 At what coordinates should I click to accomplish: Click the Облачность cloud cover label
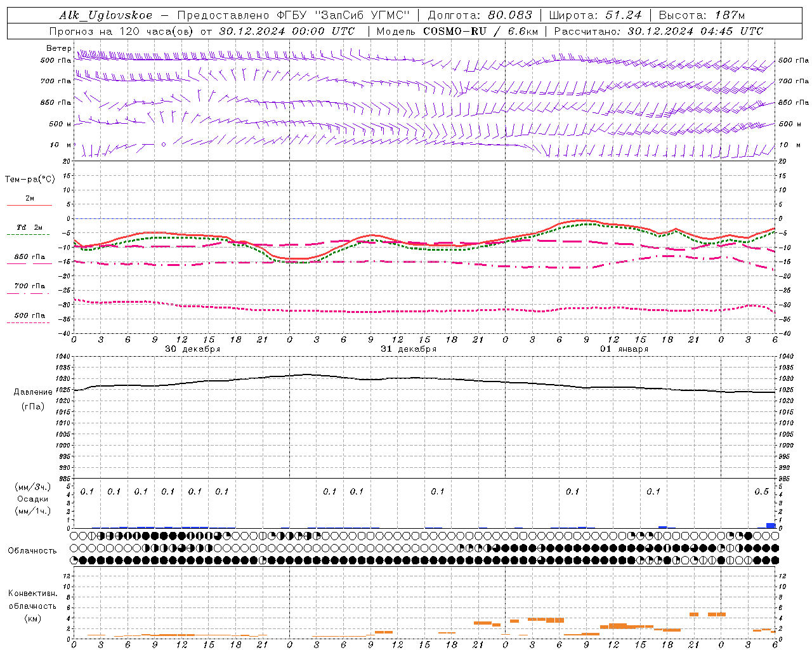[32, 551]
